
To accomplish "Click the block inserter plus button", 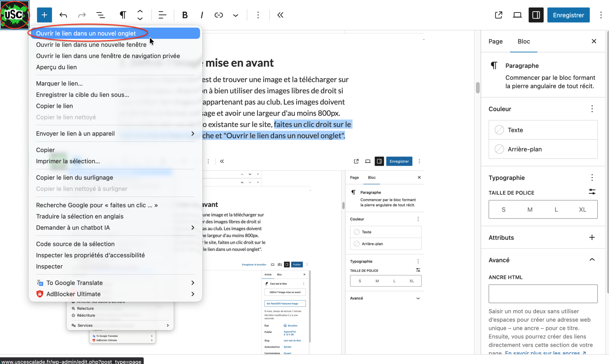I will point(44,15).
